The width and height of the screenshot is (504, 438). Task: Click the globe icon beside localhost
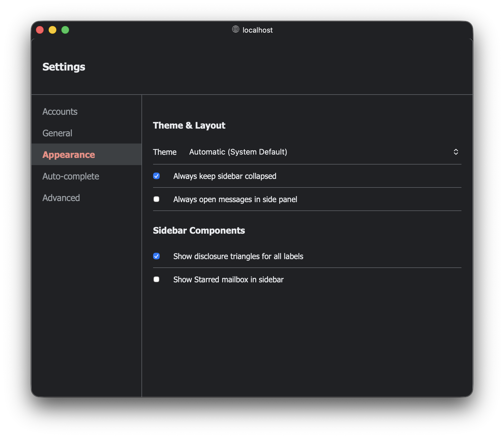[235, 30]
